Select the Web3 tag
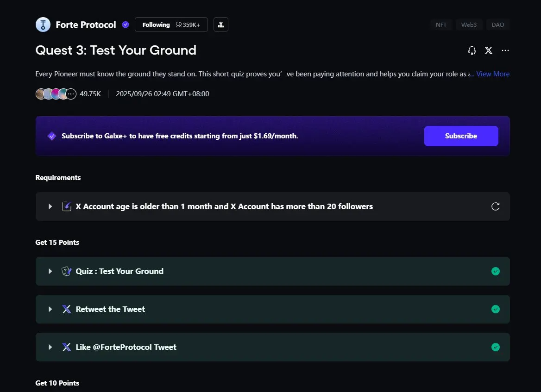541x392 pixels. [x=469, y=25]
